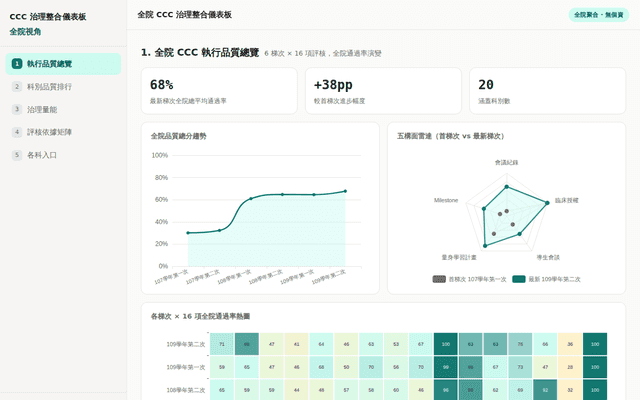
Task: Click heatmap cell 99 in 109學年第一次 row
Action: (x=446, y=367)
